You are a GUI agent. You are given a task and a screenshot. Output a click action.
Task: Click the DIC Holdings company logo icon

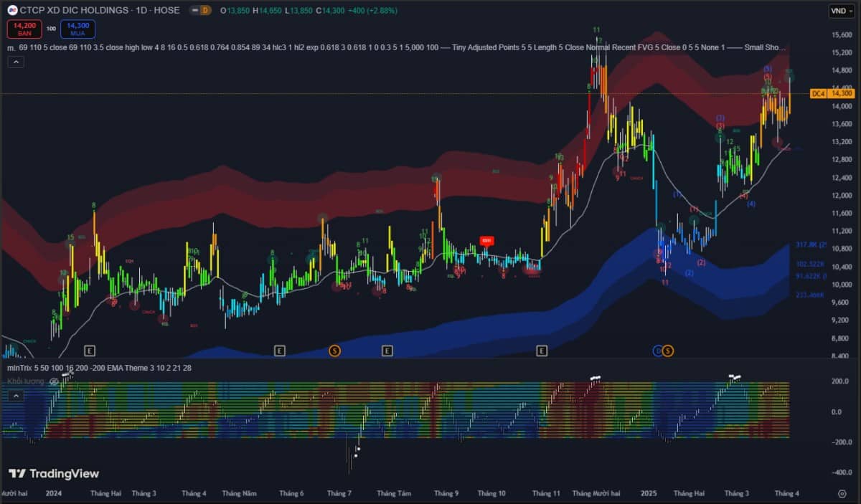pyautogui.click(x=11, y=11)
